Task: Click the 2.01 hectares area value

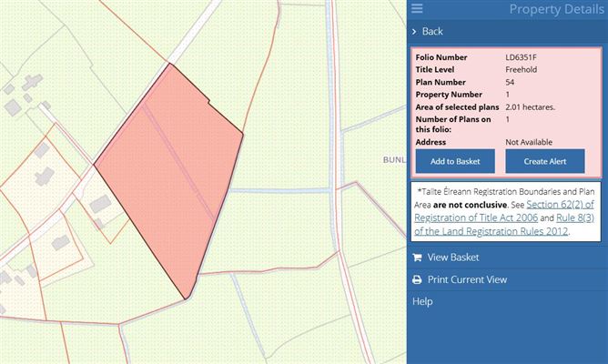Action: [530, 107]
